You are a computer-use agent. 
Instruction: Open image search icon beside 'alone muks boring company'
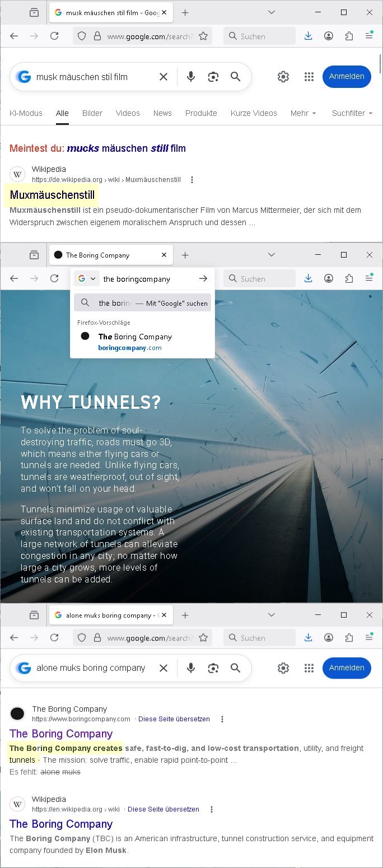pos(213,668)
